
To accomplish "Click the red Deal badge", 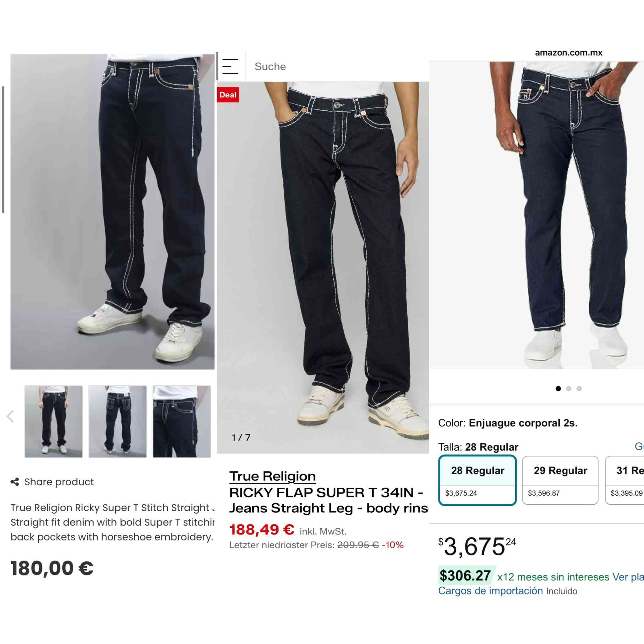I will coord(228,95).
